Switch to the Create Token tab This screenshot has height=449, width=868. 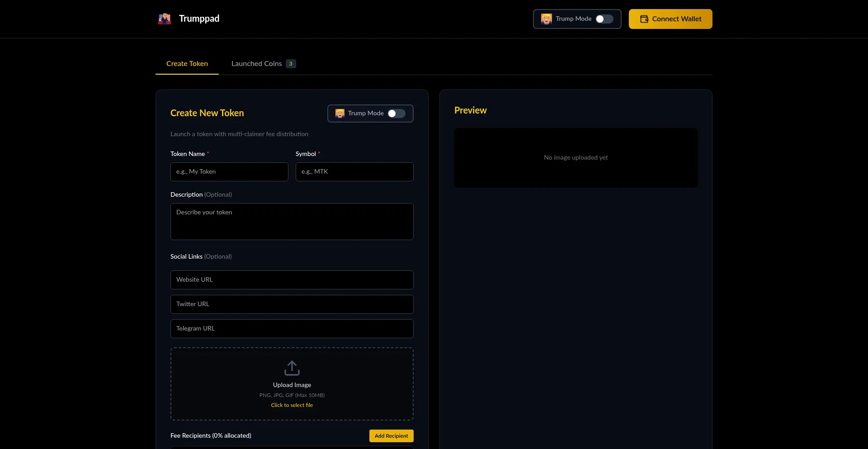[x=187, y=64]
